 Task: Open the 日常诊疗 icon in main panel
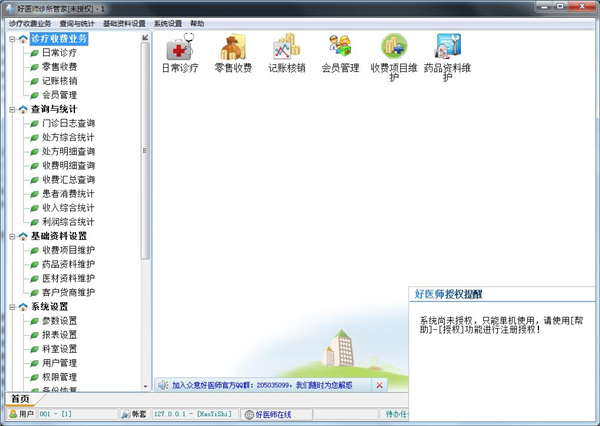pos(180,47)
